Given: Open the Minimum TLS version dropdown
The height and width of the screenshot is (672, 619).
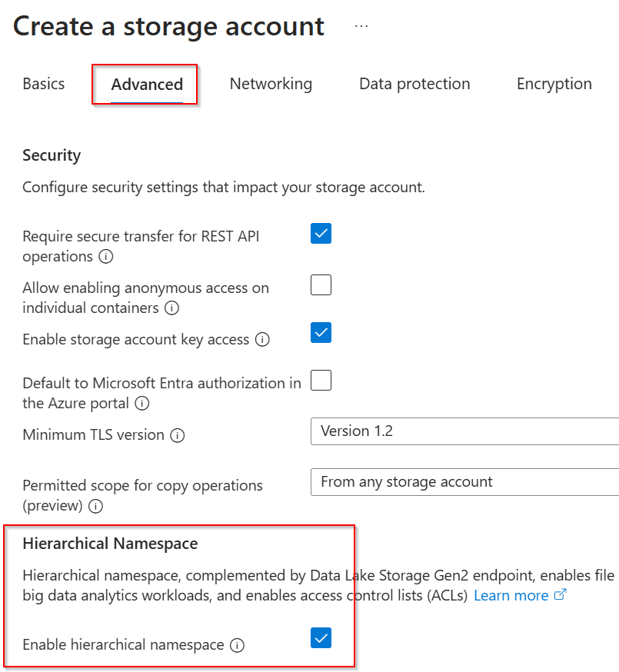Looking at the screenshot, I should (x=461, y=431).
